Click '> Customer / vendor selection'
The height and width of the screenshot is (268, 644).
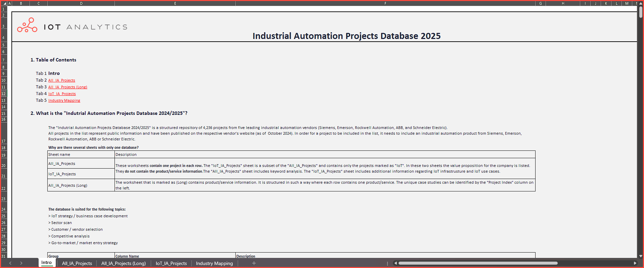(76, 229)
